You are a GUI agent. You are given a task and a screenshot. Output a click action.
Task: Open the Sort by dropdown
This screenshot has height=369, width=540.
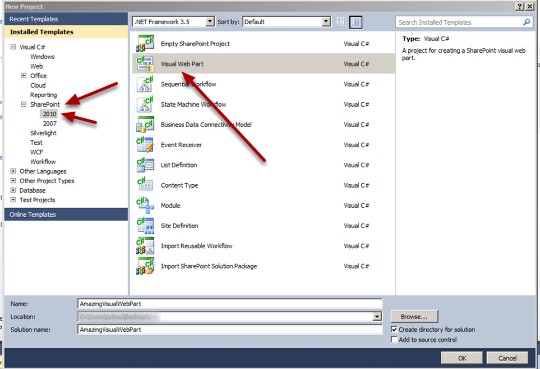tap(326, 22)
